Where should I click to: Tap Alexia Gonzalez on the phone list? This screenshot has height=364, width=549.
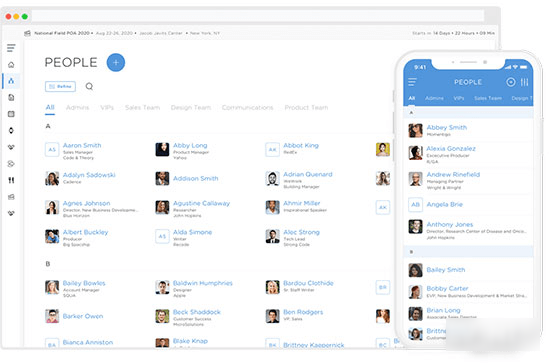point(451,148)
